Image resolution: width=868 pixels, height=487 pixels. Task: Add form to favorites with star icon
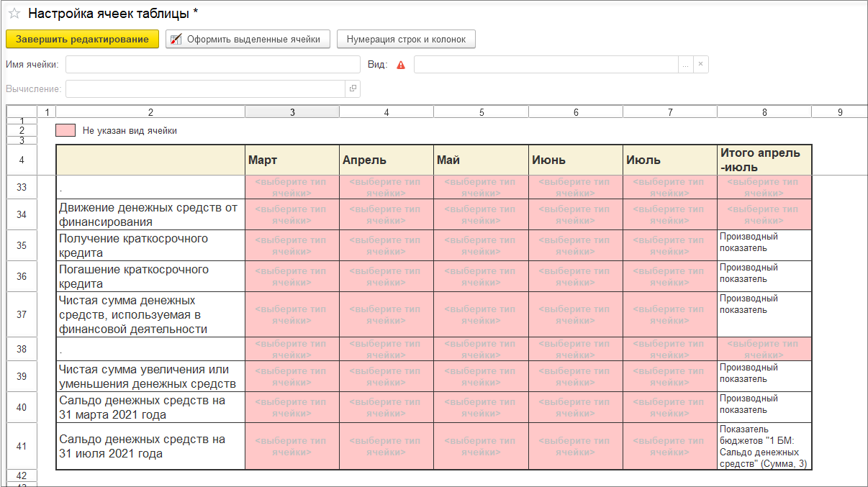[14, 13]
